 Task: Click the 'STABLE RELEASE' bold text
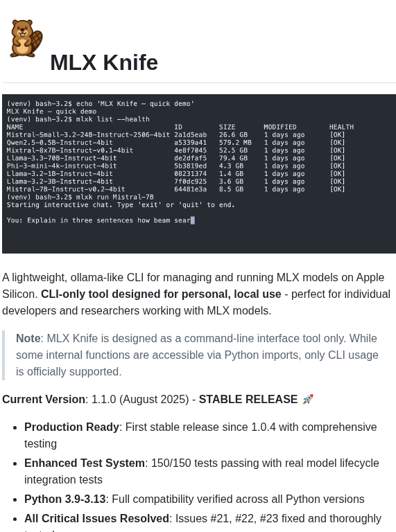pyautogui.click(x=248, y=399)
